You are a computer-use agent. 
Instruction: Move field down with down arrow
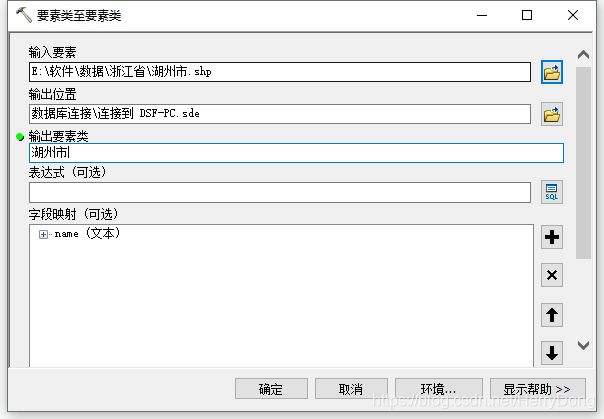pos(552,353)
